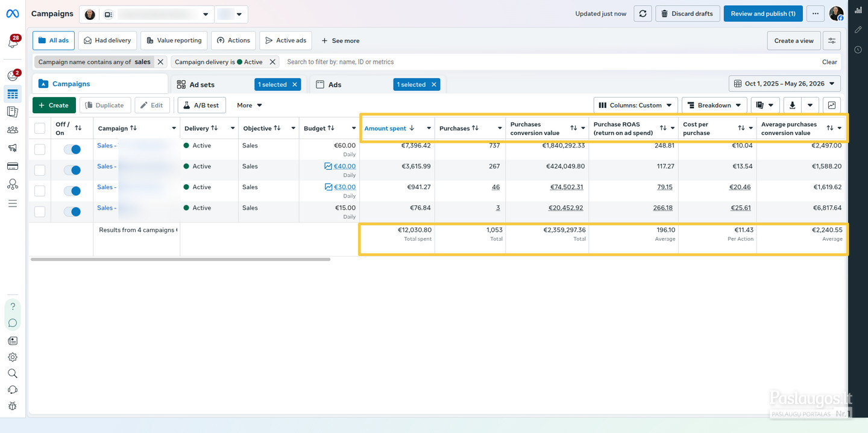This screenshot has width=868, height=433.
Task: Select the Had delivery view tab
Action: click(x=107, y=40)
